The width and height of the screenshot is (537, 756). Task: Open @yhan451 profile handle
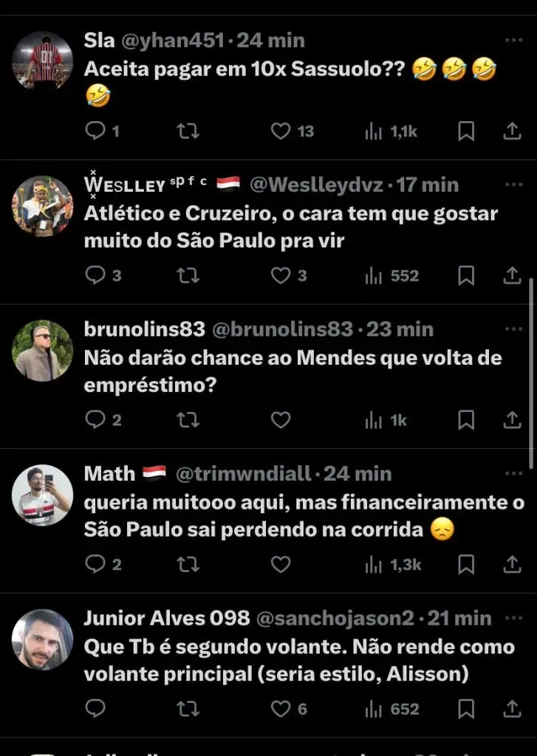[181, 41]
